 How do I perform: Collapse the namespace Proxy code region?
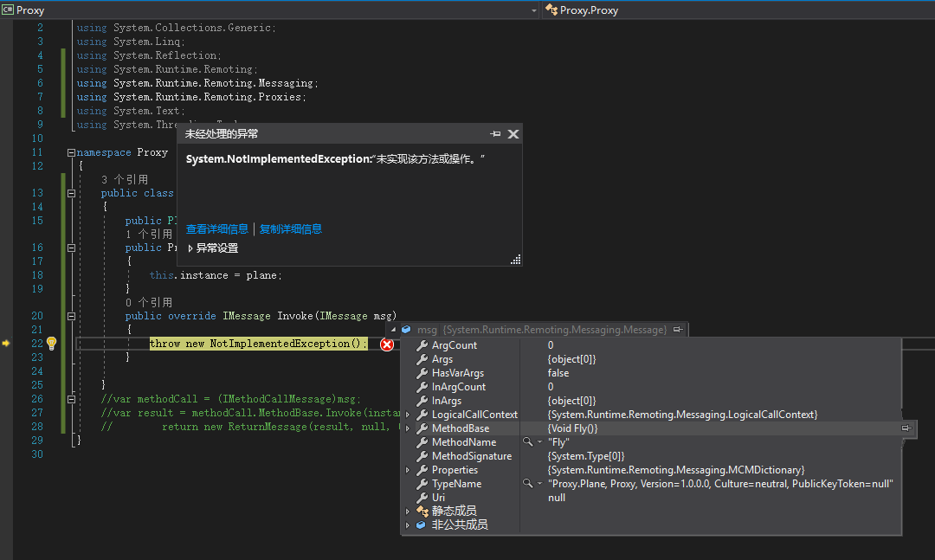click(71, 151)
